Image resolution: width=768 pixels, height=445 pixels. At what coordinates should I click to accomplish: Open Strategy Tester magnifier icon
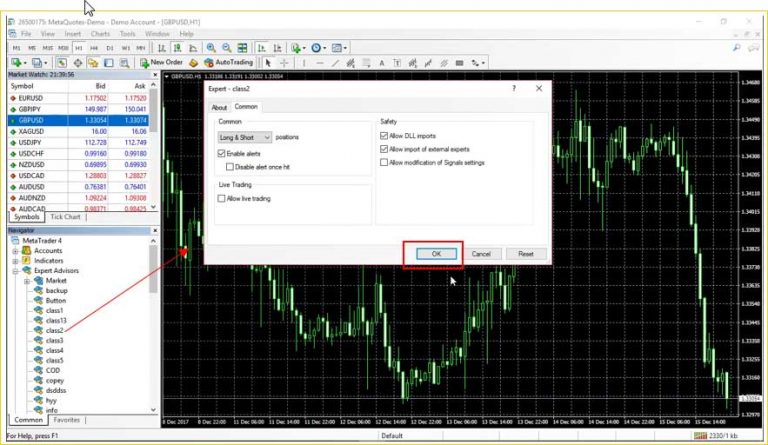[124, 63]
